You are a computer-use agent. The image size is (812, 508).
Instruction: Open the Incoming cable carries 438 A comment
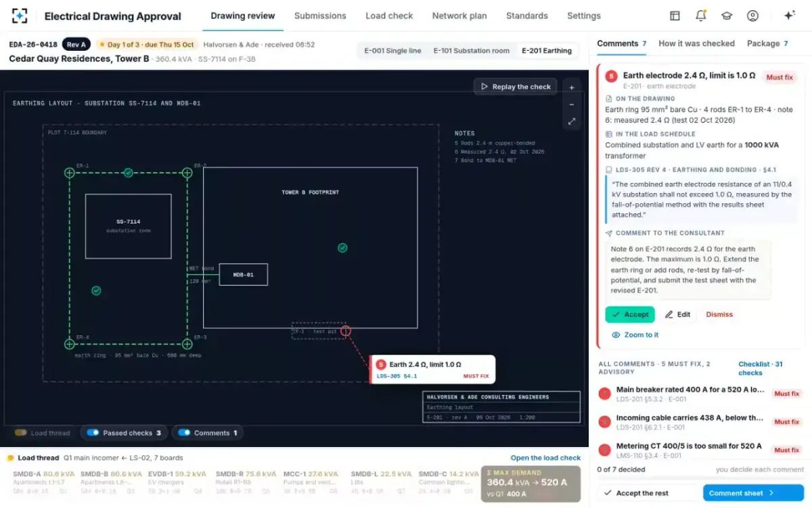tap(700, 422)
